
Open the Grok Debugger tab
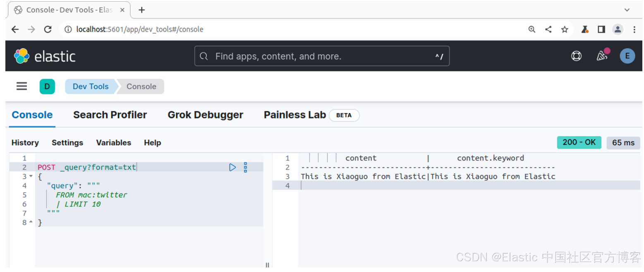coord(205,115)
